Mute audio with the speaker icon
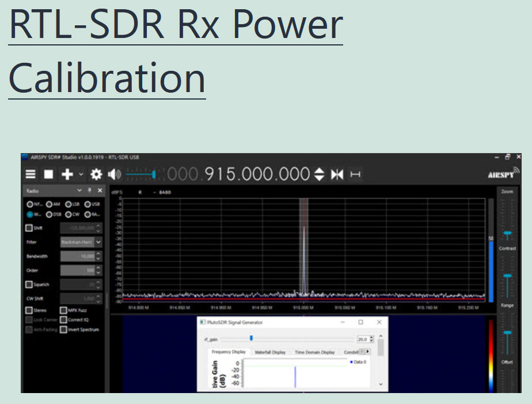 tap(114, 174)
